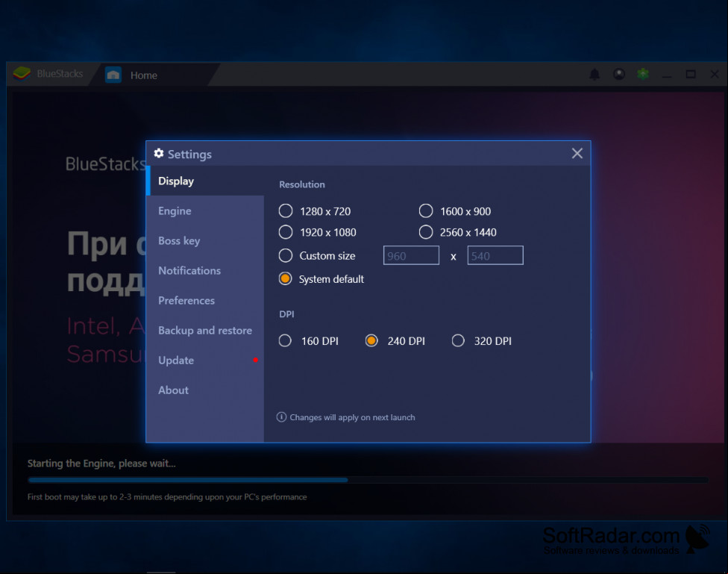
Task: Click 'Changes will apply on next launch' text
Action: coord(352,417)
